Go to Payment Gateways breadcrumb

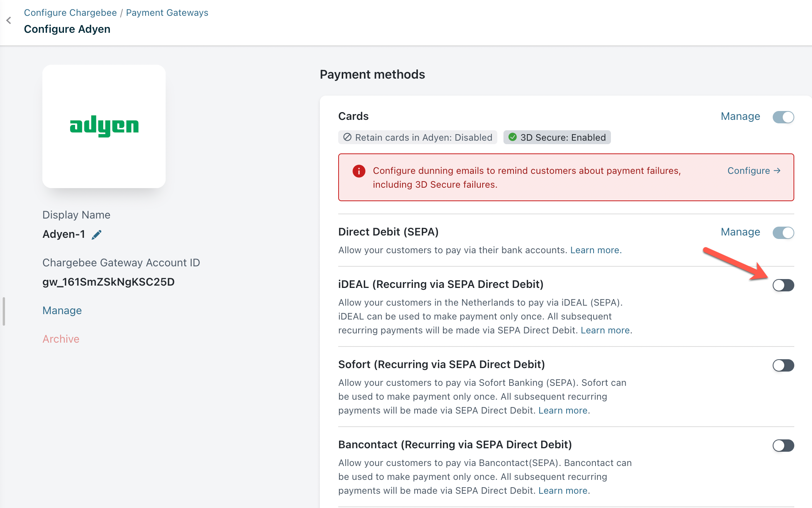(167, 13)
